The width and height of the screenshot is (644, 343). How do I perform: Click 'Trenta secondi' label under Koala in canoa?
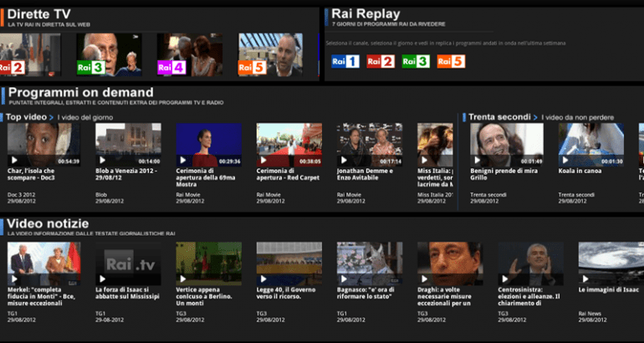click(x=576, y=195)
